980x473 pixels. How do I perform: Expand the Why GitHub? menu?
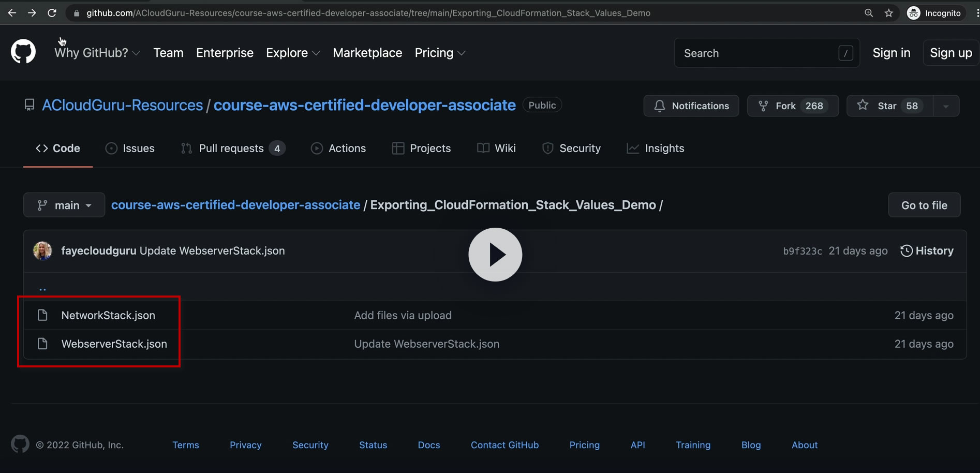(x=97, y=53)
